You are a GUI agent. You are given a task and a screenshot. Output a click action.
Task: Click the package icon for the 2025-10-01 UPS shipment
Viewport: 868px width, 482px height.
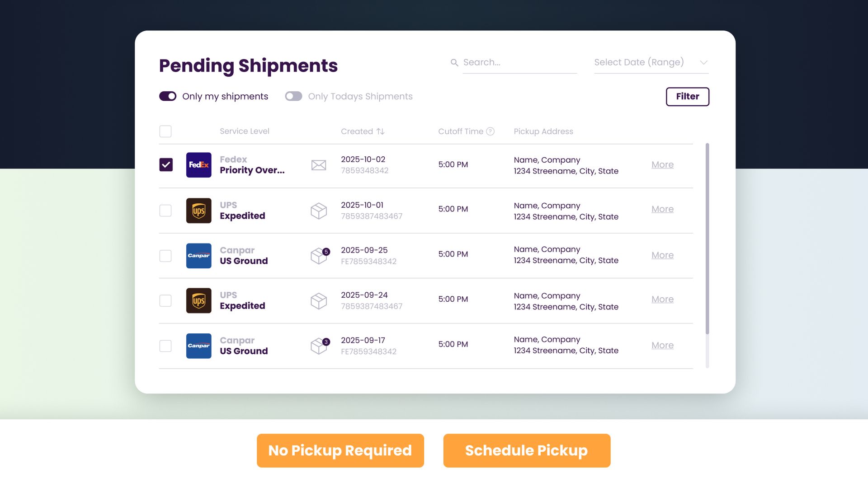click(x=319, y=211)
